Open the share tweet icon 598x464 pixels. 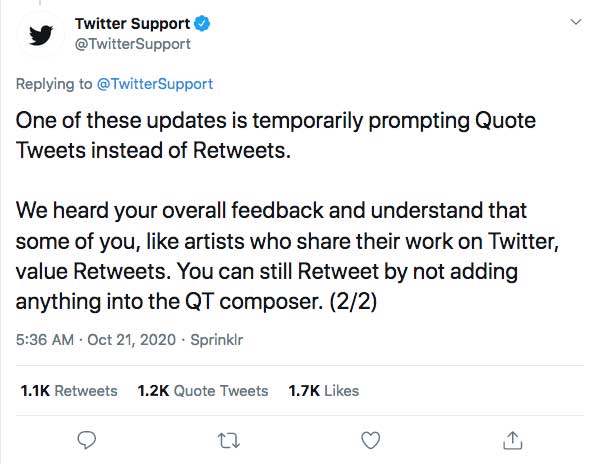(512, 440)
